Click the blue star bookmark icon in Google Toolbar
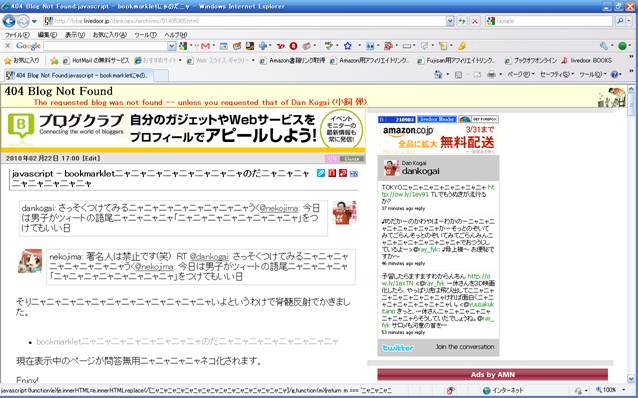The height and width of the screenshot is (398, 638). pyautogui.click(x=347, y=46)
